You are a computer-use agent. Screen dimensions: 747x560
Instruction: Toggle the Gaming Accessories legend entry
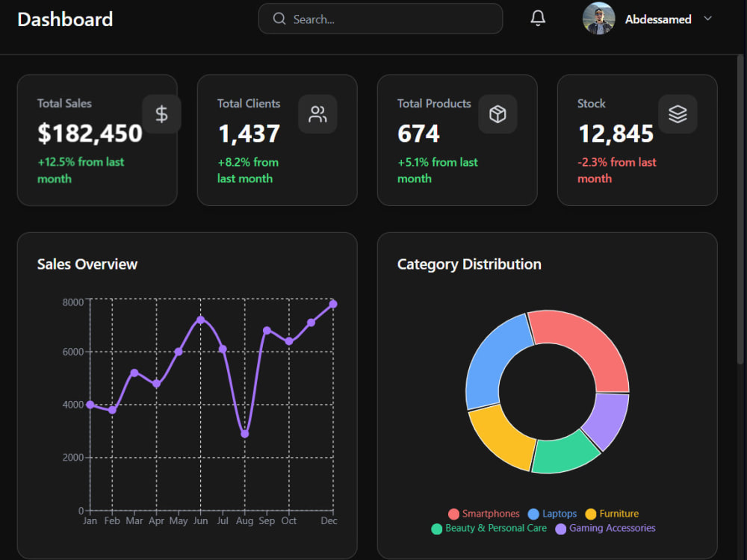(x=605, y=528)
